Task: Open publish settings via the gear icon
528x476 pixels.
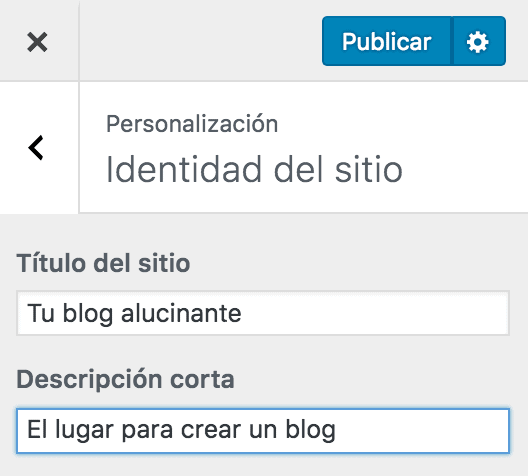Action: coord(478,41)
